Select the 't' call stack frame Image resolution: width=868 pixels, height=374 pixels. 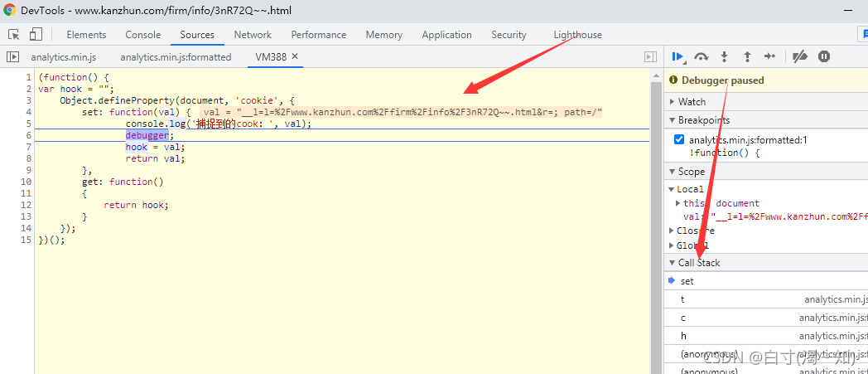click(766, 299)
